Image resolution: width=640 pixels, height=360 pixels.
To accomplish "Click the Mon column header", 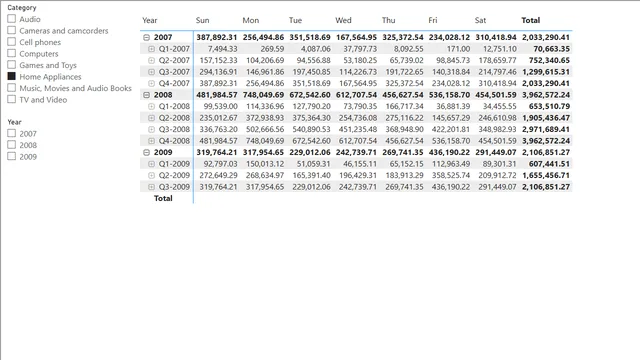I will tap(251, 20).
